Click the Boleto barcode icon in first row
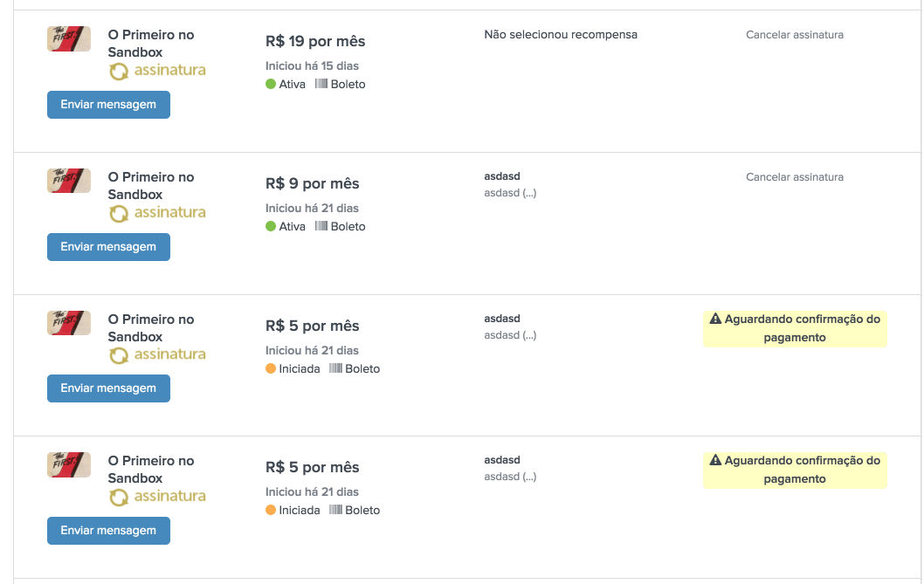The image size is (924, 584). [x=321, y=85]
